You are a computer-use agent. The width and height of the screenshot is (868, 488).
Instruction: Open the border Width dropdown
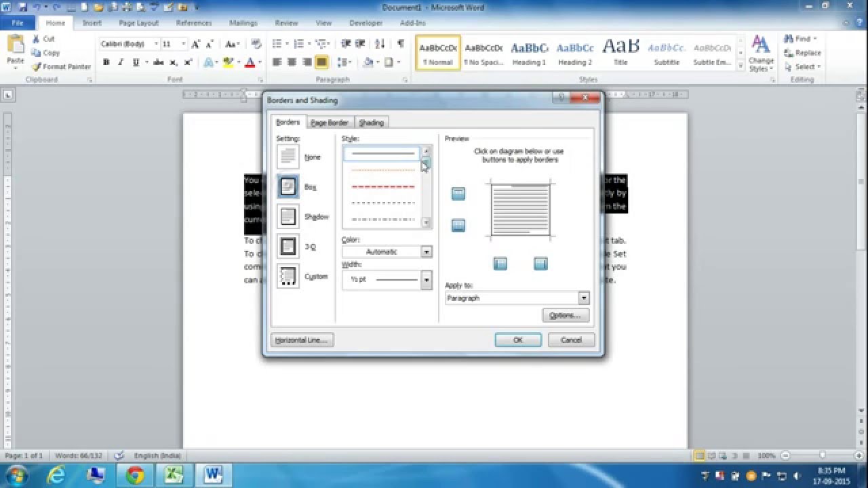[427, 279]
